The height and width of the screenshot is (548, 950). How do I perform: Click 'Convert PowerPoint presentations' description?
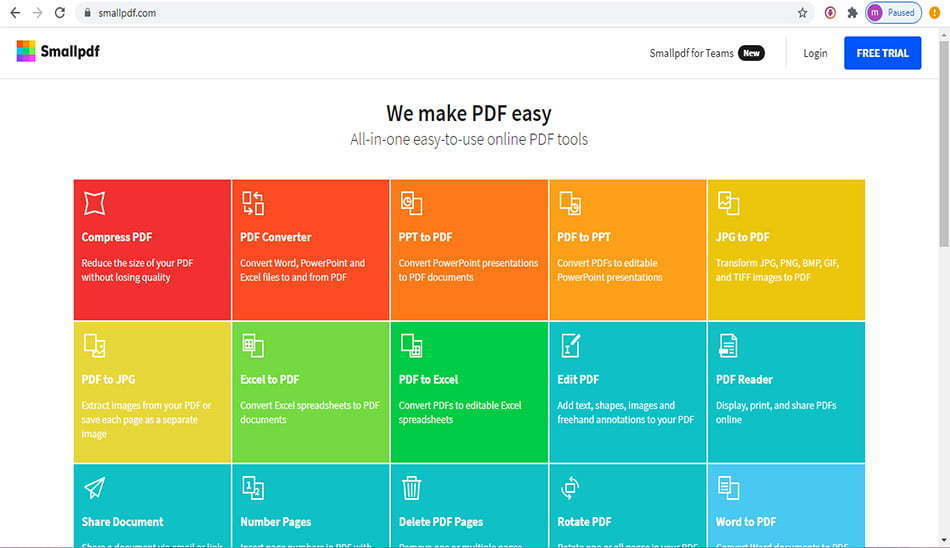pos(468,270)
